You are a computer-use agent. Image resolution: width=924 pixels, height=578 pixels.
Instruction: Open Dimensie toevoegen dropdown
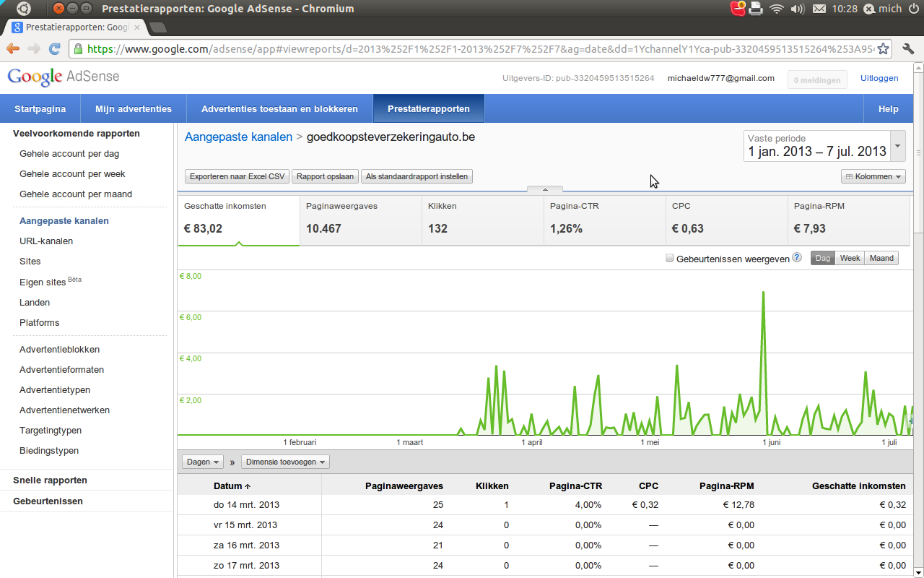pos(285,462)
